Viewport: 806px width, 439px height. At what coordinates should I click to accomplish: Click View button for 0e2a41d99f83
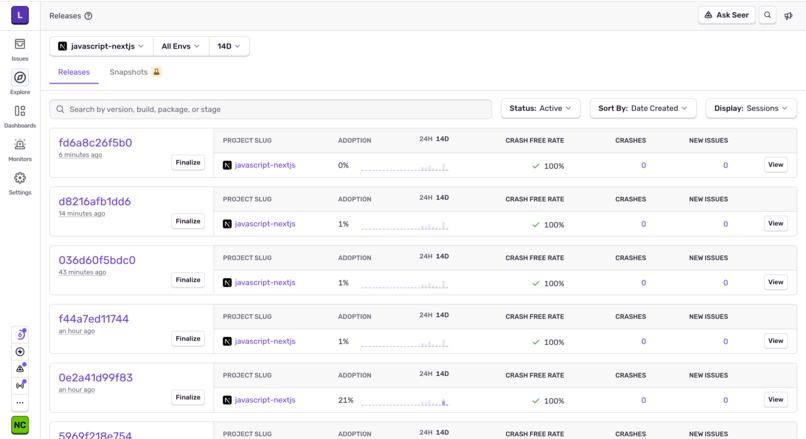[x=776, y=399]
